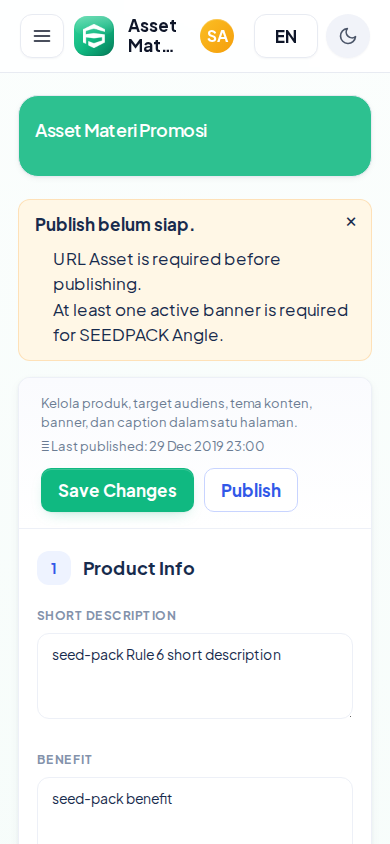Viewport: 390px width, 844px height.
Task: Focus the Short Description text area
Action: (x=195, y=676)
